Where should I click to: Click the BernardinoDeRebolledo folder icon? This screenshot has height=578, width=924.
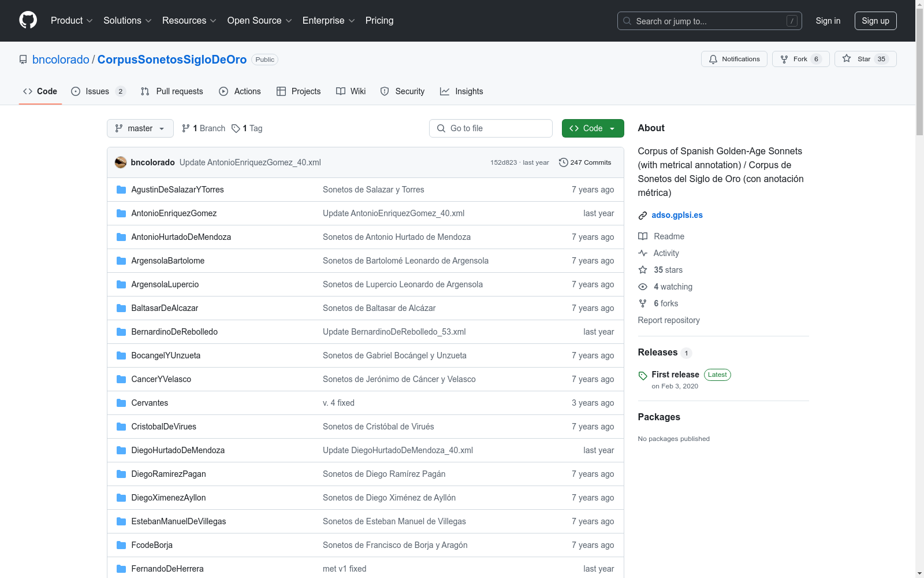[121, 332]
